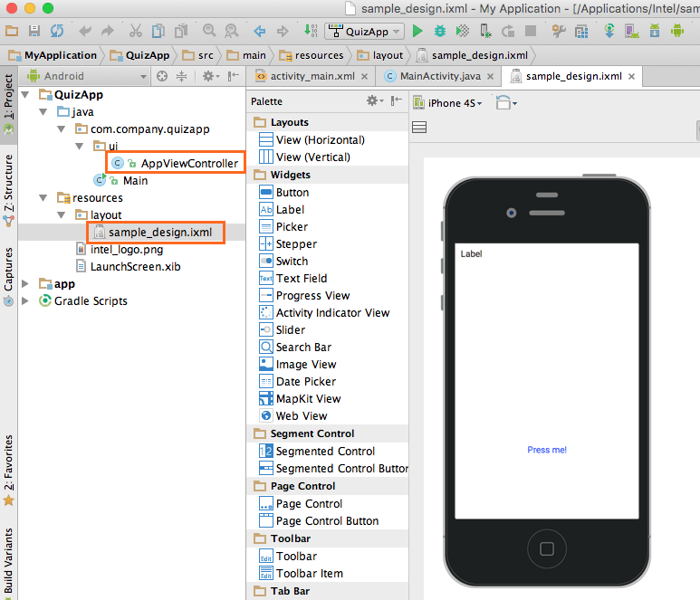700x600 pixels.
Task: Click the Copy toolbar icon
Action: (x=158, y=31)
